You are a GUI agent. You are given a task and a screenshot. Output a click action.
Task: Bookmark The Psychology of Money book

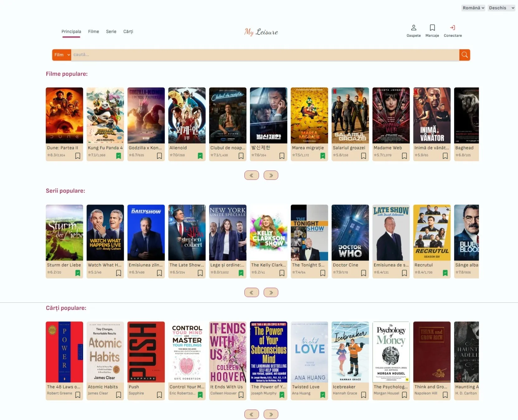point(404,395)
